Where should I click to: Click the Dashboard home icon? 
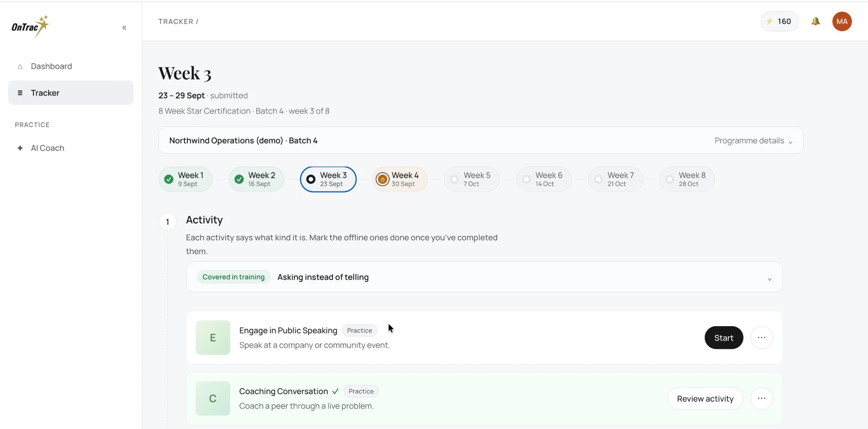[20, 66]
